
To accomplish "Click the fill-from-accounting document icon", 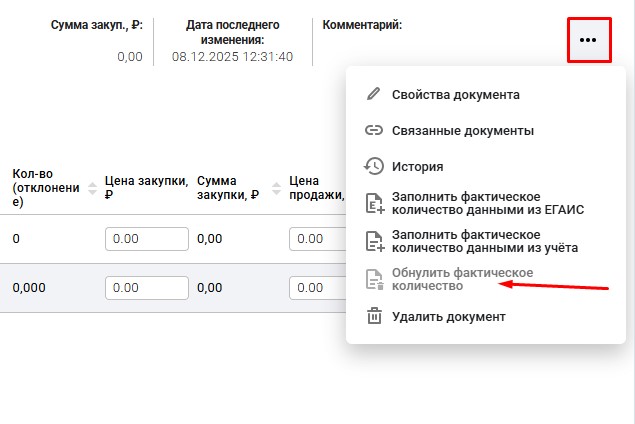I will coord(375,241).
